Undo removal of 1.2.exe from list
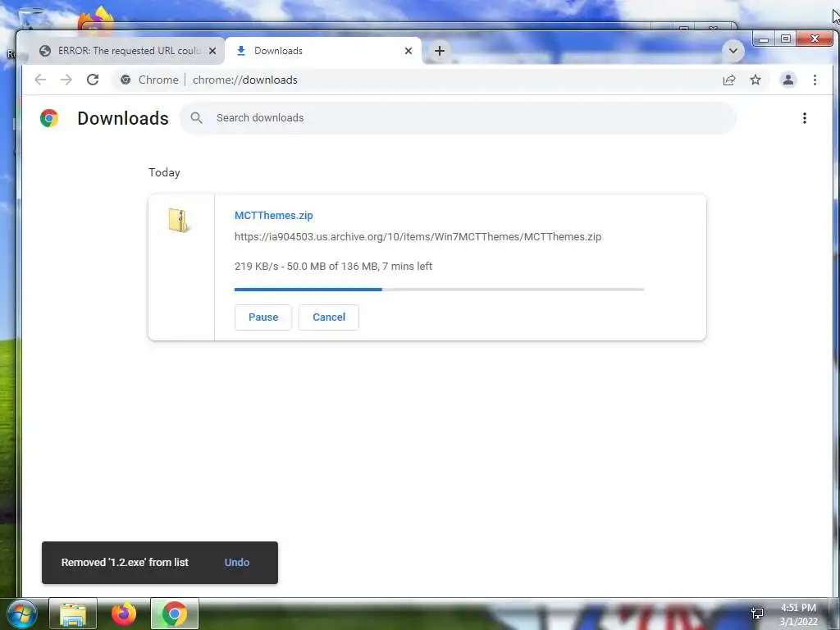The width and height of the screenshot is (840, 630). pos(237,563)
